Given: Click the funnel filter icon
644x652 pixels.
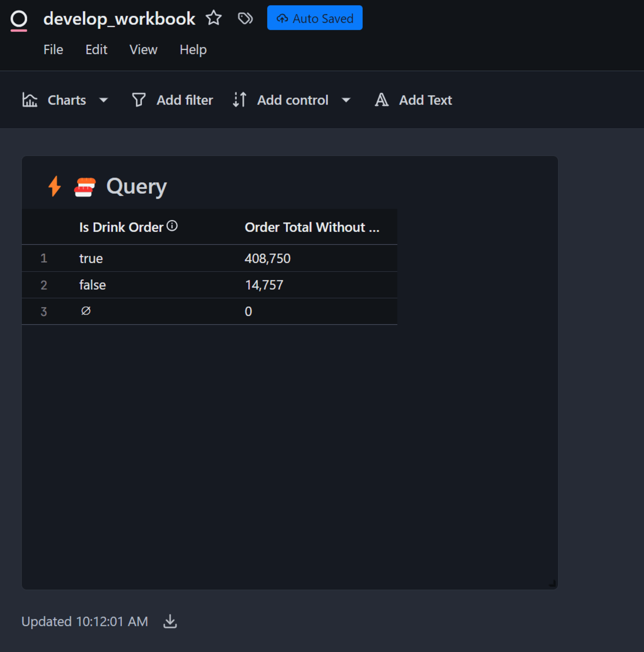Looking at the screenshot, I should pyautogui.click(x=139, y=100).
